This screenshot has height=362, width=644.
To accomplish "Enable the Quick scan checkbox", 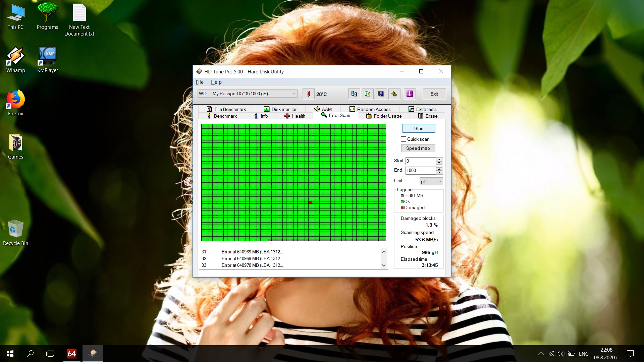I will pos(404,139).
